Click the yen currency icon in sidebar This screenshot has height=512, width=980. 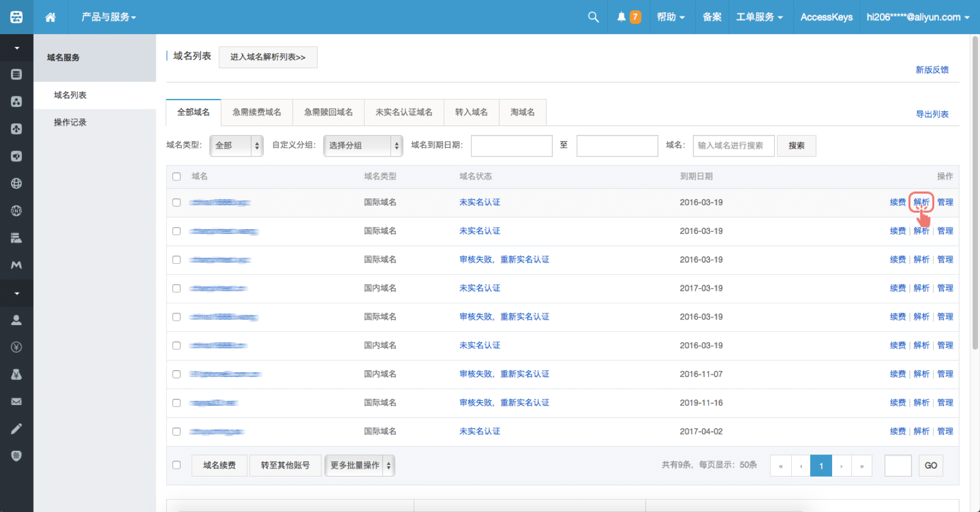click(x=16, y=347)
